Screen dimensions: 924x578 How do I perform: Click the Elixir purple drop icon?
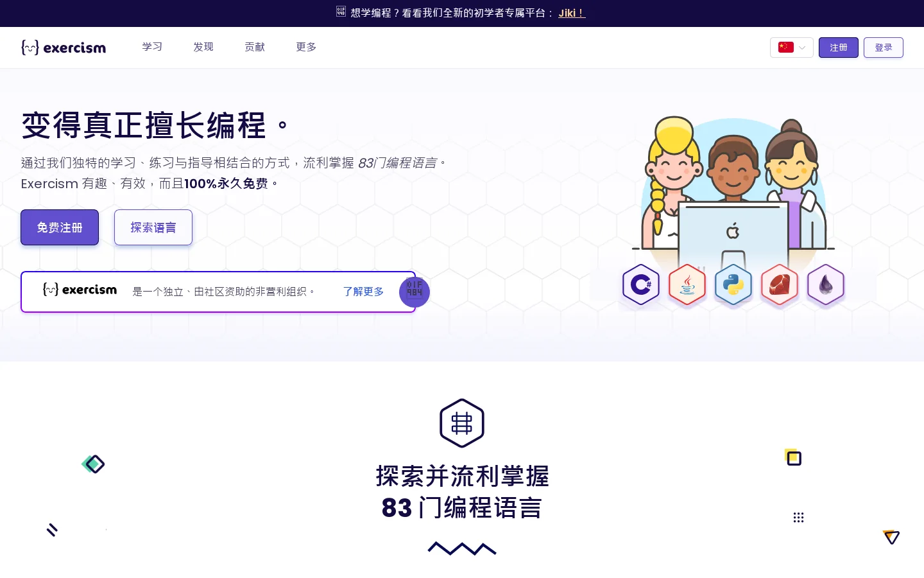tap(826, 285)
